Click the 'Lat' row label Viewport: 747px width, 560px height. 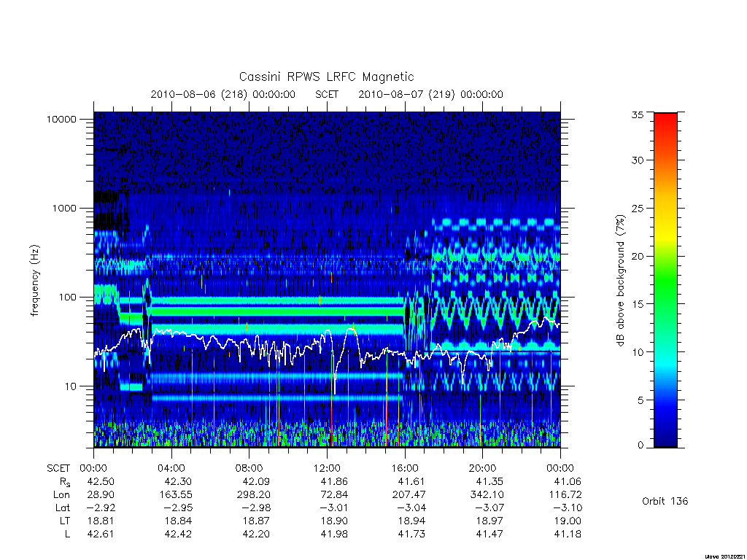pyautogui.click(x=63, y=507)
